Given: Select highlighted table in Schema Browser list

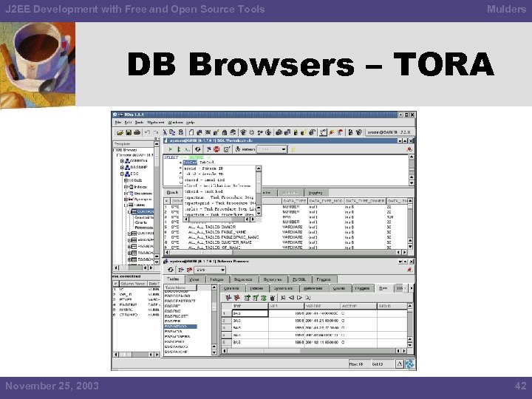Looking at the screenshot, I should point(180,327).
